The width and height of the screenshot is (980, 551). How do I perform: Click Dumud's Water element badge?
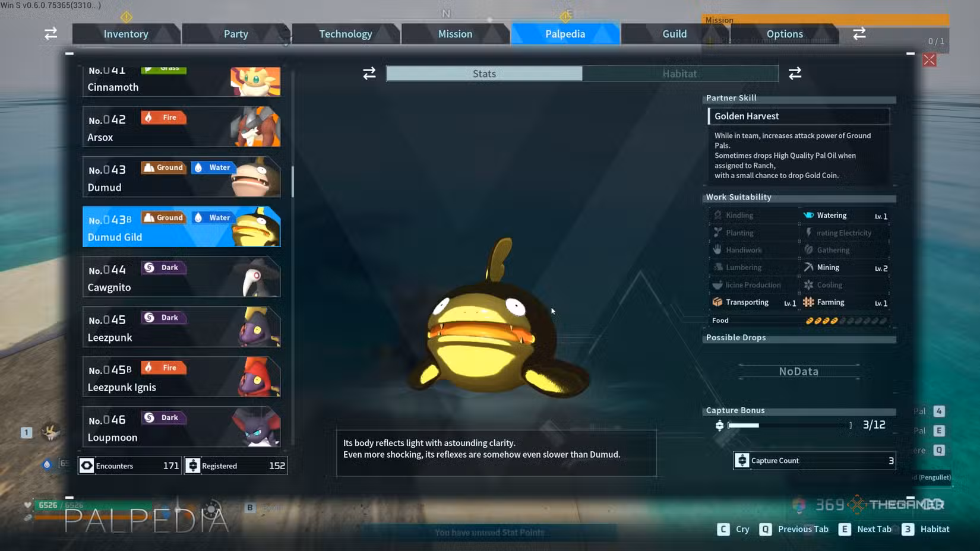213,167
